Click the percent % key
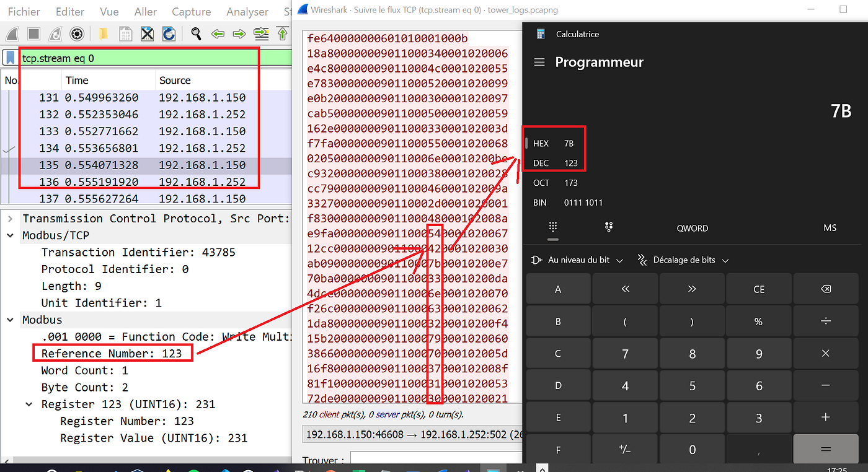This screenshot has height=472, width=868. pyautogui.click(x=759, y=321)
